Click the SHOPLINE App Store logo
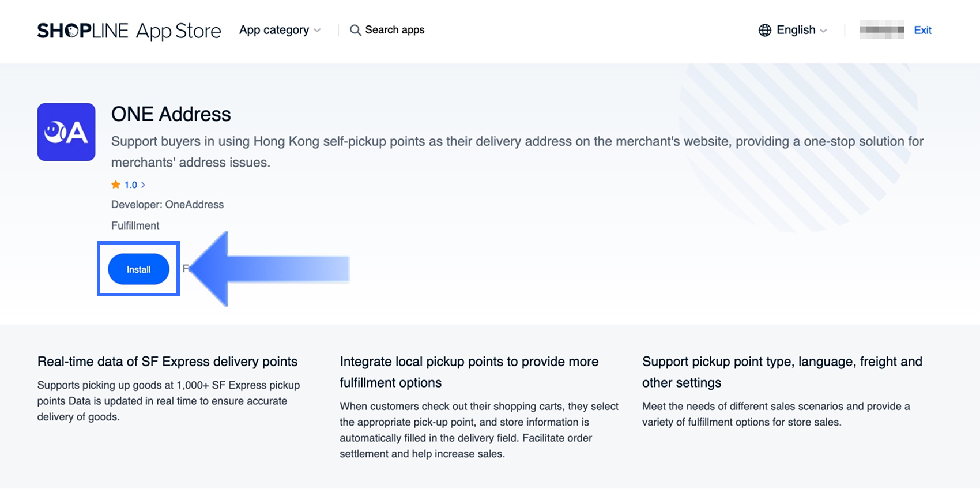The image size is (980, 489). (129, 31)
